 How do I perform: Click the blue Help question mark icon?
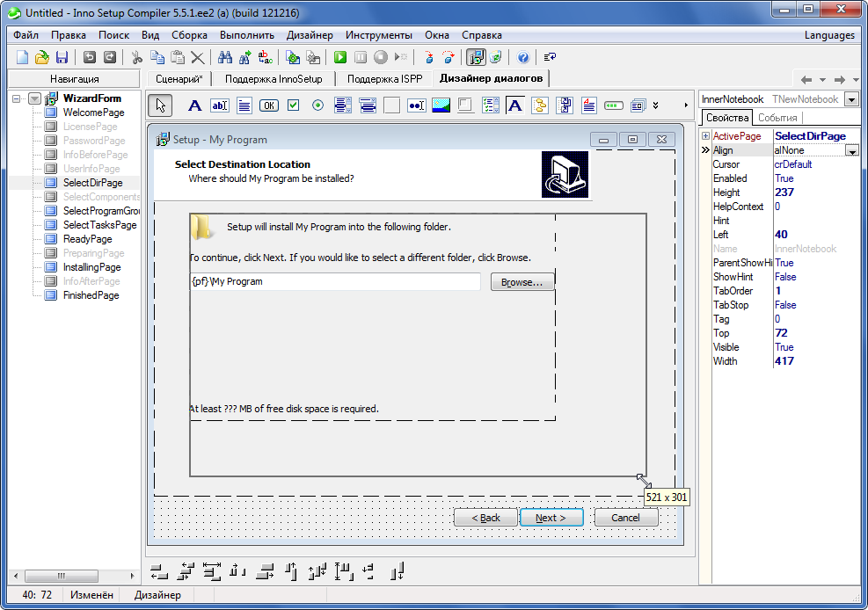click(523, 57)
